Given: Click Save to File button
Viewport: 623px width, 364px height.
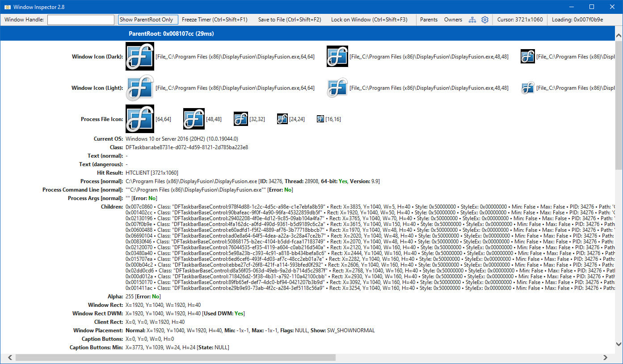Looking at the screenshot, I should click(x=290, y=20).
